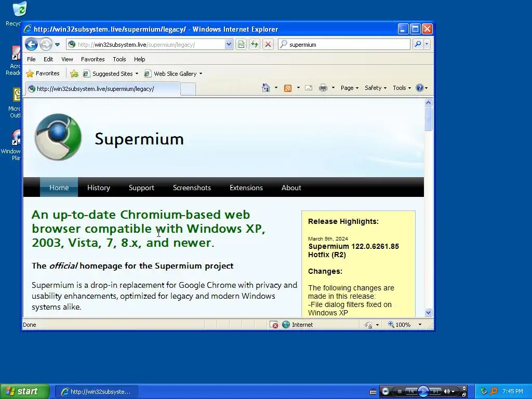Click the Forward arrow button
This screenshot has width=532, height=399.
46,44
